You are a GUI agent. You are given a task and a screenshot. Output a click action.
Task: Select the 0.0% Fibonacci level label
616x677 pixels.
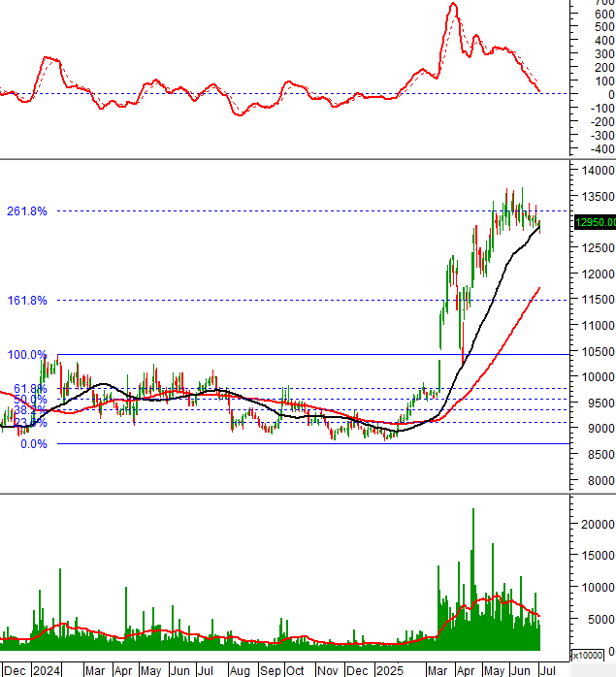34,444
